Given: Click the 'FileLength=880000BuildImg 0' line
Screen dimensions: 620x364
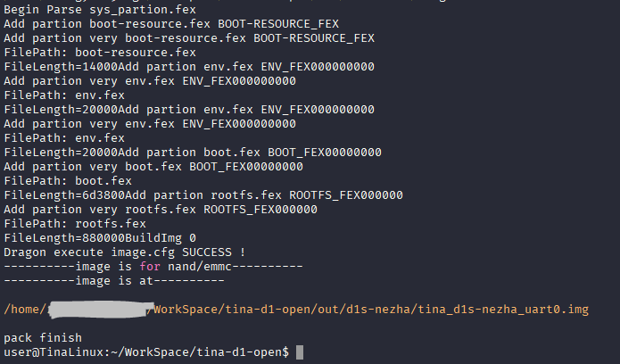Looking at the screenshot, I should pos(93,238).
